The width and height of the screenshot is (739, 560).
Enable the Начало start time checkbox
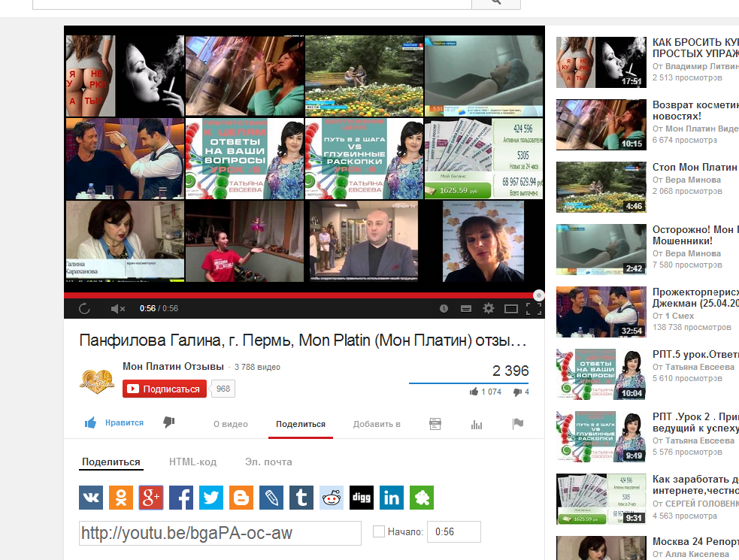pos(378,531)
